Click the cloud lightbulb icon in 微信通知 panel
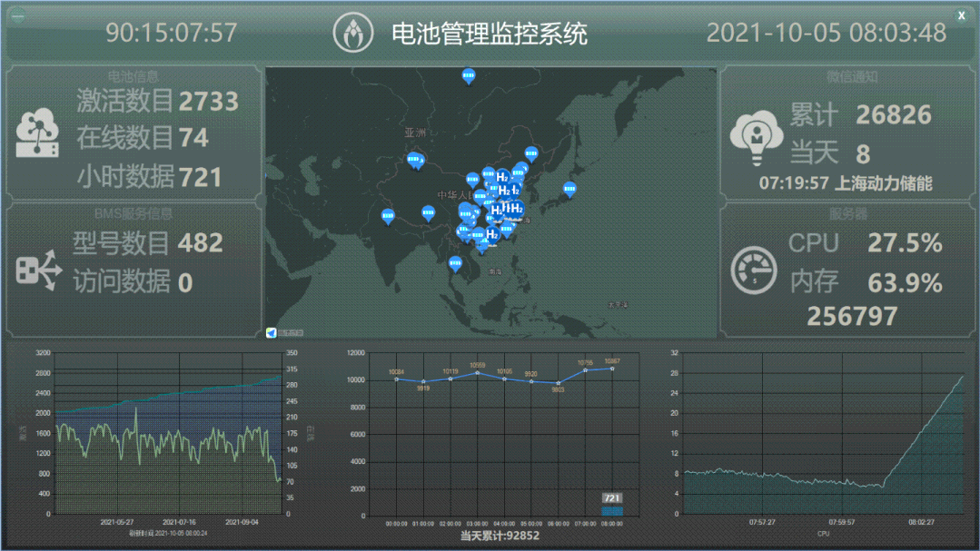 pos(757,137)
